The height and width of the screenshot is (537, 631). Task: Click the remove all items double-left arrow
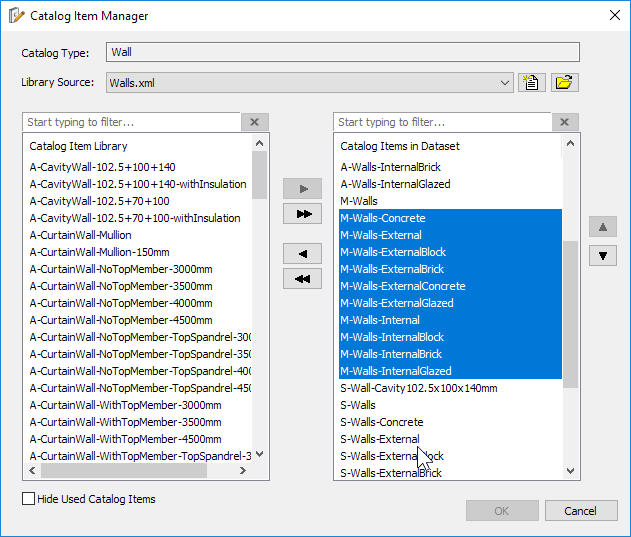[302, 279]
